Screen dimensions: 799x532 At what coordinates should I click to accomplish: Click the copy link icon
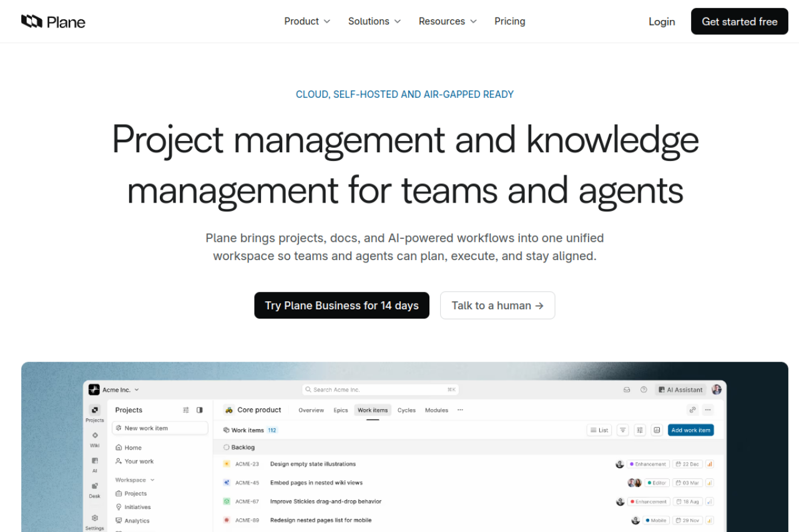click(692, 410)
